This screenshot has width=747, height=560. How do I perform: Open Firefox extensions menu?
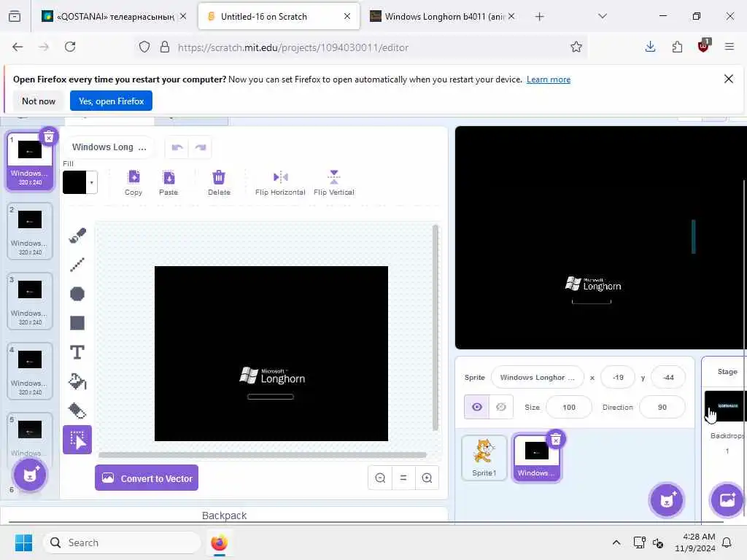coord(677,47)
